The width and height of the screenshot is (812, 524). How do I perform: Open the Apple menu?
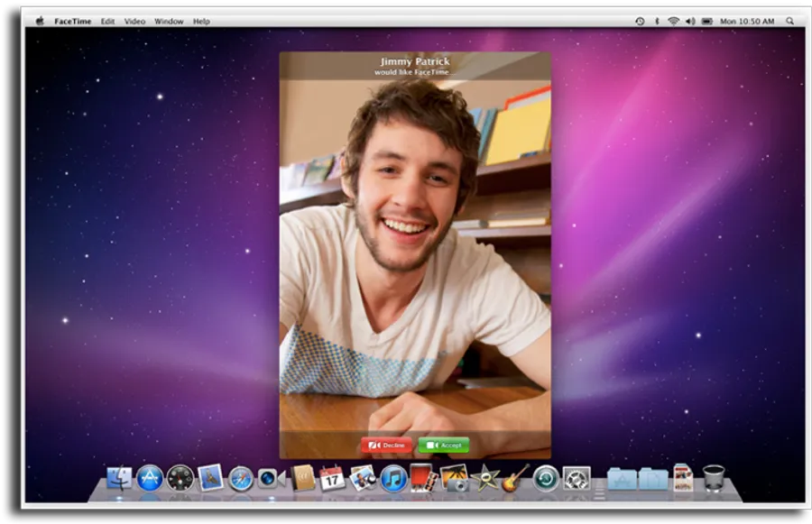tap(40, 22)
